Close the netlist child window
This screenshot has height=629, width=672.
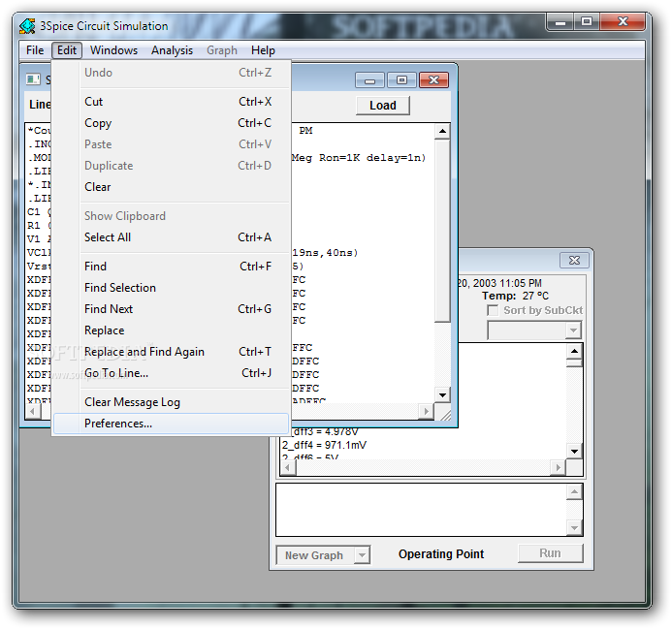tap(433, 80)
